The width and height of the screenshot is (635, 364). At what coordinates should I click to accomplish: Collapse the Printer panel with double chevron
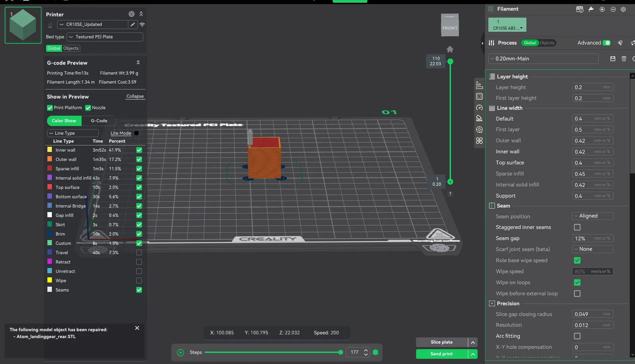coord(141,14)
